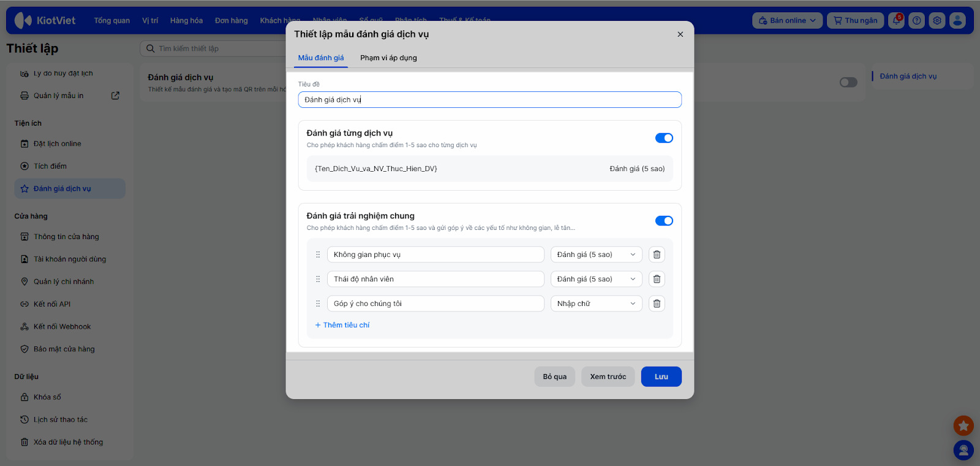Click the 'Tiêu đề' title input field
Screen dimensions: 980x466
click(x=489, y=99)
